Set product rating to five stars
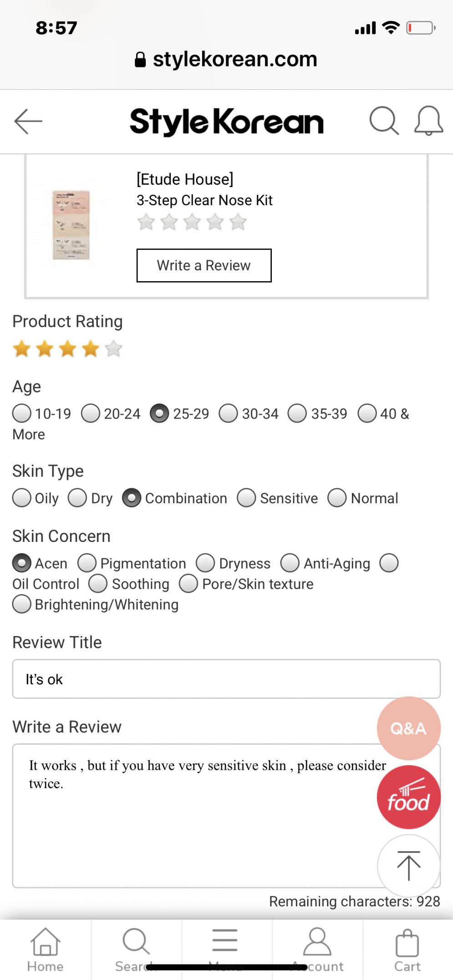The height and width of the screenshot is (980, 453). (x=113, y=349)
